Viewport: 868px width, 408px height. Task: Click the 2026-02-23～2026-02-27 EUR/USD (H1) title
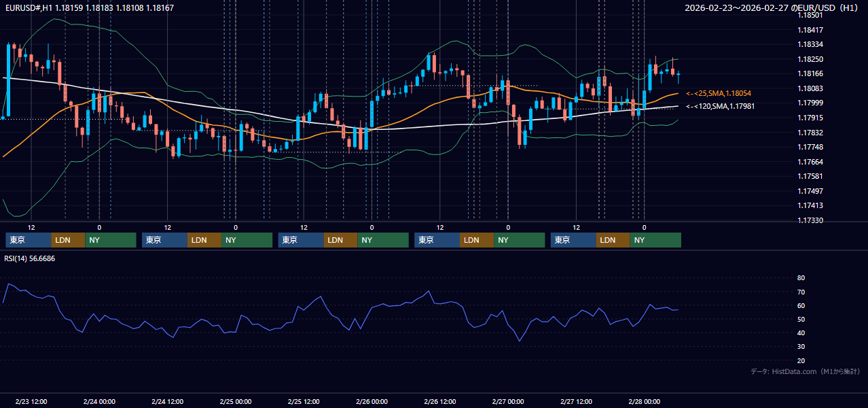[x=772, y=8]
